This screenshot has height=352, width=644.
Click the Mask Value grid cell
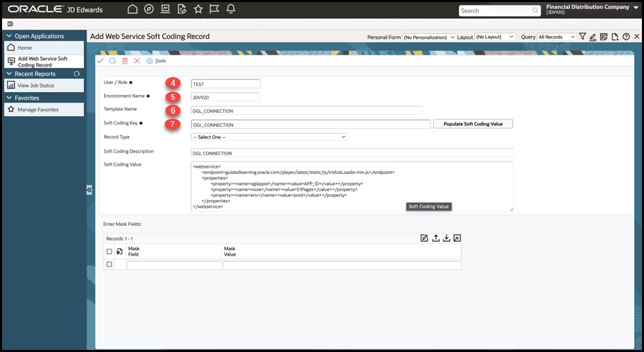point(342,265)
